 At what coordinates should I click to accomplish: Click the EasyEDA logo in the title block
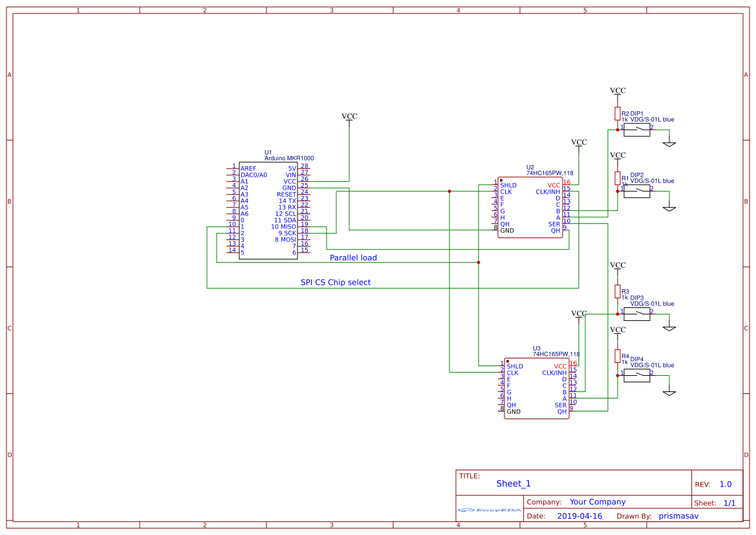point(488,510)
